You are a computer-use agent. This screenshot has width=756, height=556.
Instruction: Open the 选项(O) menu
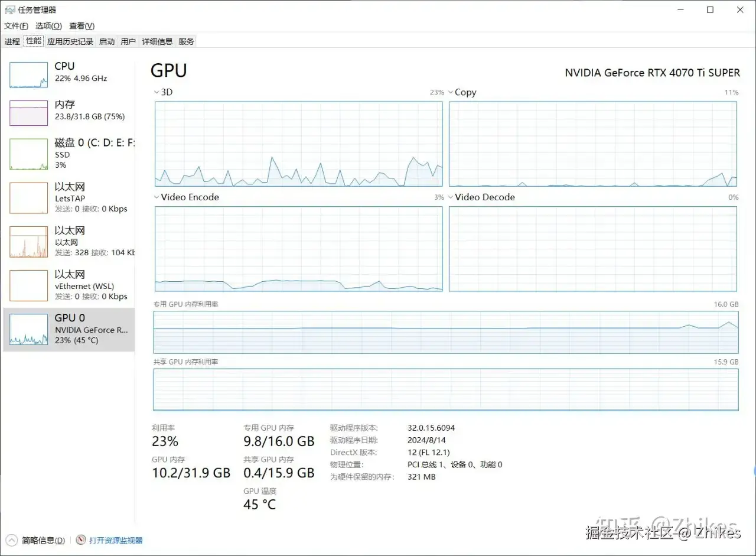coord(48,26)
